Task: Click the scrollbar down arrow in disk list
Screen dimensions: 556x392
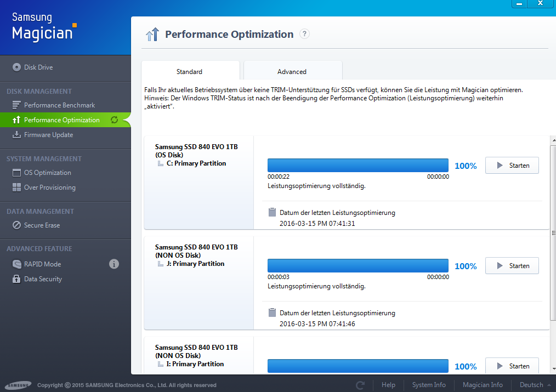Action: point(552,368)
